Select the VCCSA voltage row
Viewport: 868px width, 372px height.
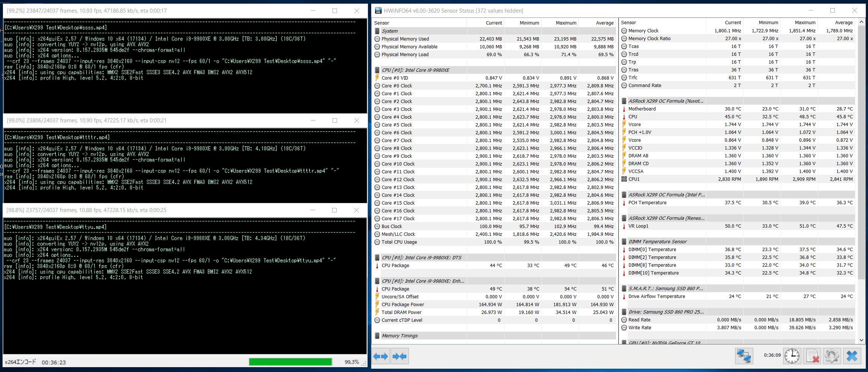tap(737, 171)
